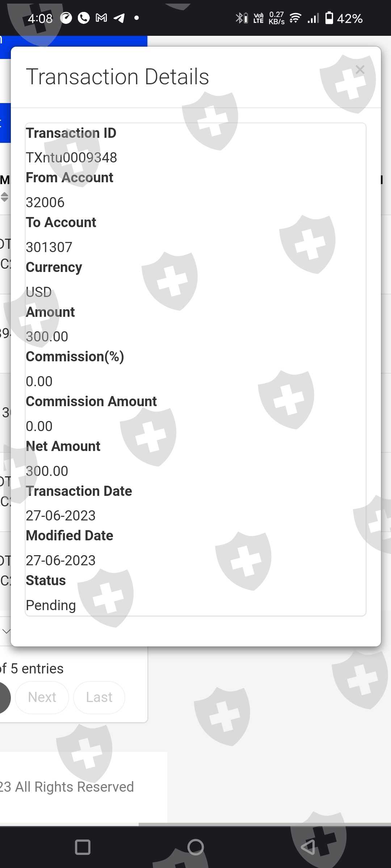
Task: Tap the cellular signal bars icon
Action: point(313,18)
